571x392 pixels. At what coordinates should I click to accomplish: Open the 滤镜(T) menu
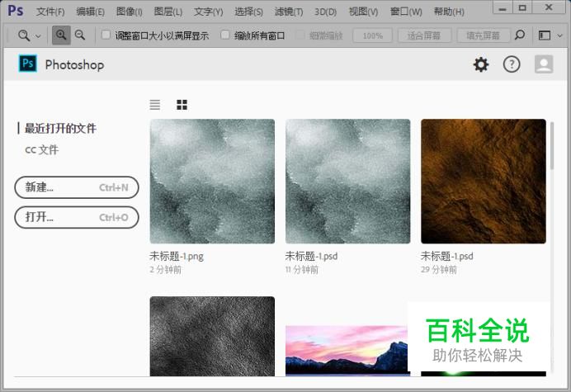click(289, 12)
